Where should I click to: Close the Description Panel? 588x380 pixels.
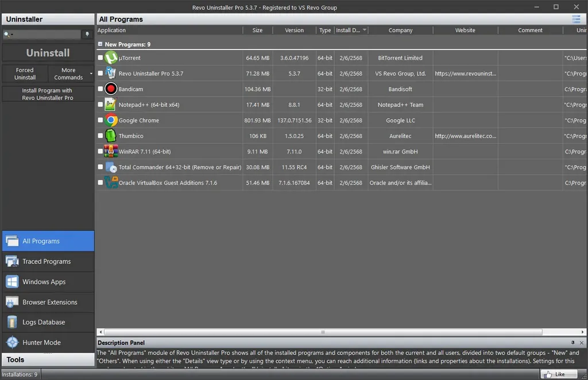click(x=582, y=343)
